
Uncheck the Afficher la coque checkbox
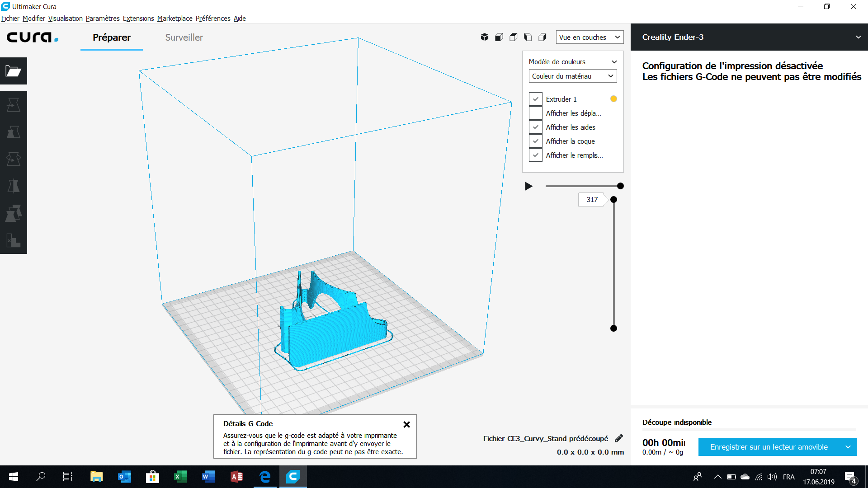click(535, 141)
